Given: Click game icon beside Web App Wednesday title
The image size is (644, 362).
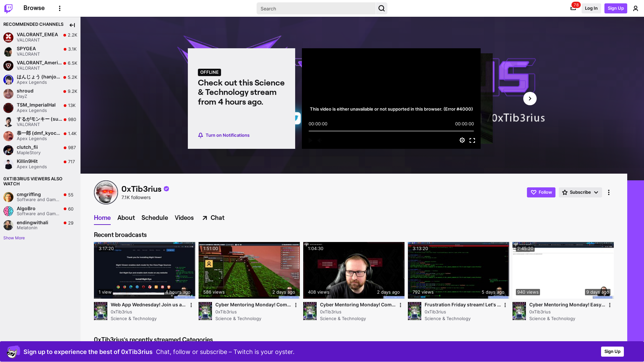Looking at the screenshot, I should 101,311.
